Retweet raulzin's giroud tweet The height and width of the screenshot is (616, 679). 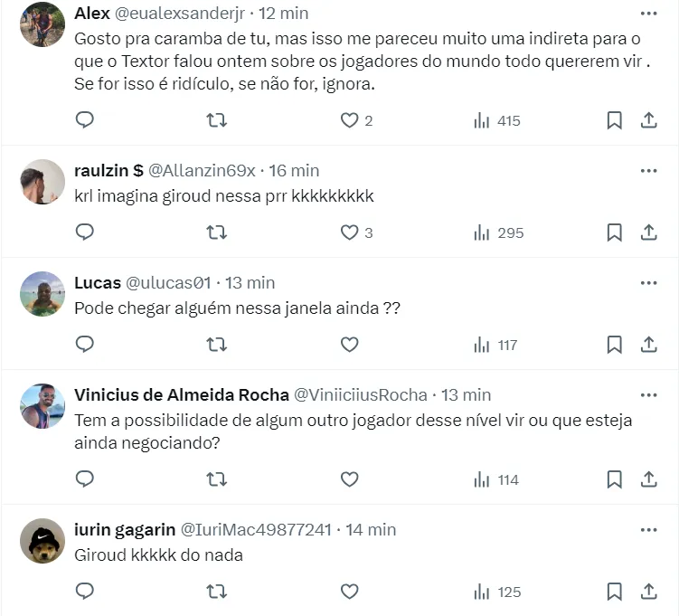click(x=216, y=232)
